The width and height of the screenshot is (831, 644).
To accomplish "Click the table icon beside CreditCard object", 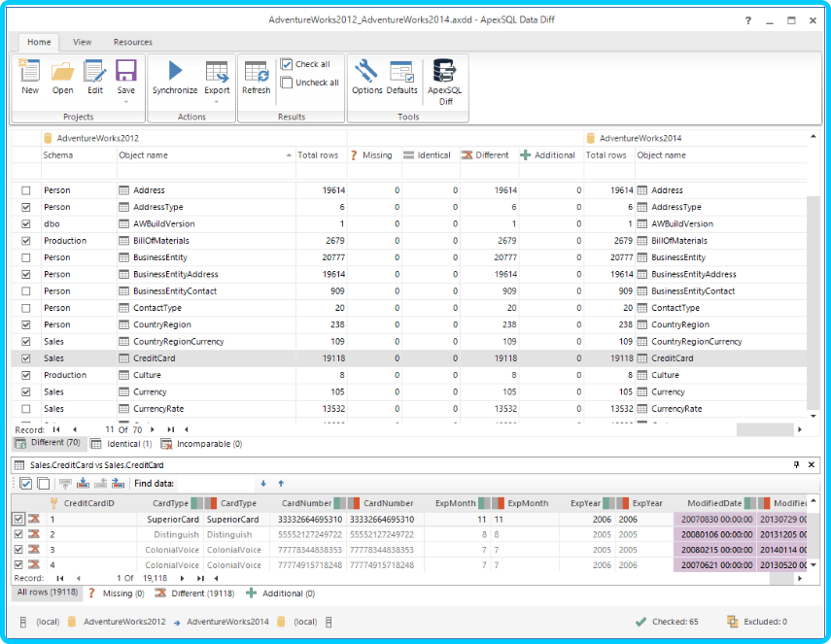I will (124, 358).
